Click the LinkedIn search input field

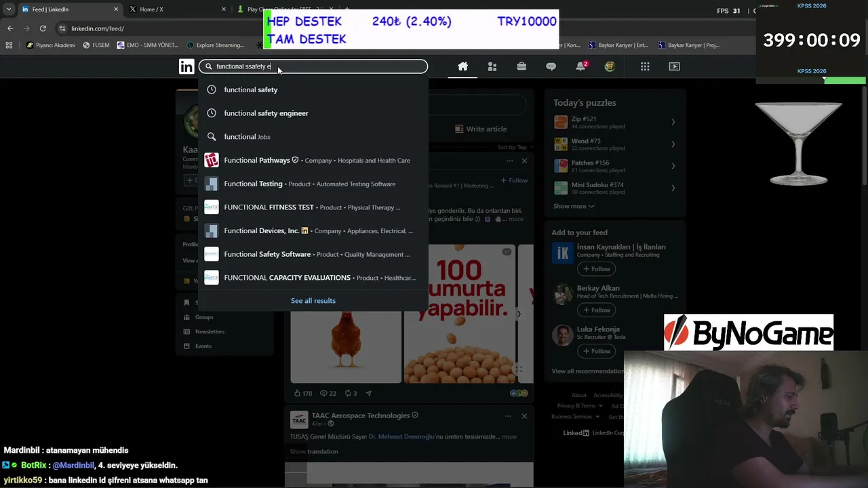[x=313, y=66]
